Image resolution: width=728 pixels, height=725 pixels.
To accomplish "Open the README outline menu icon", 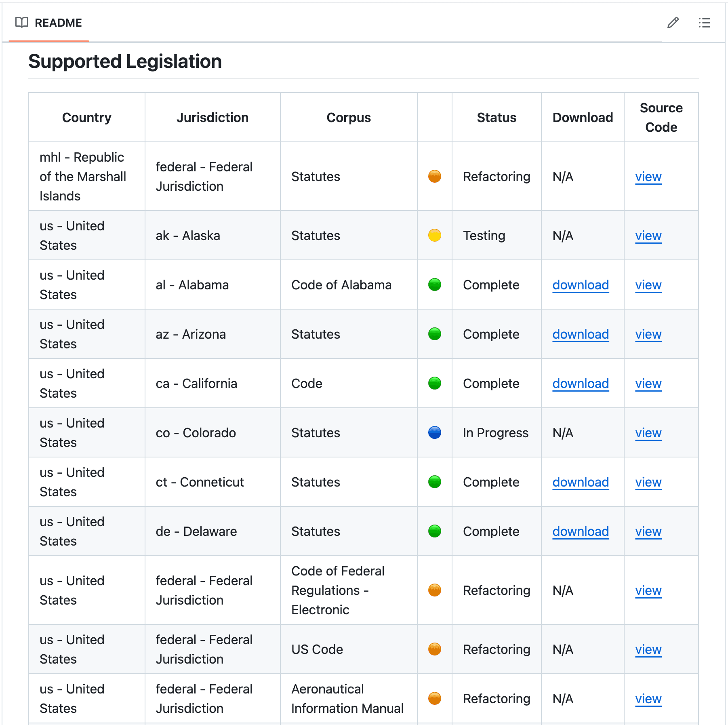I will (x=704, y=23).
